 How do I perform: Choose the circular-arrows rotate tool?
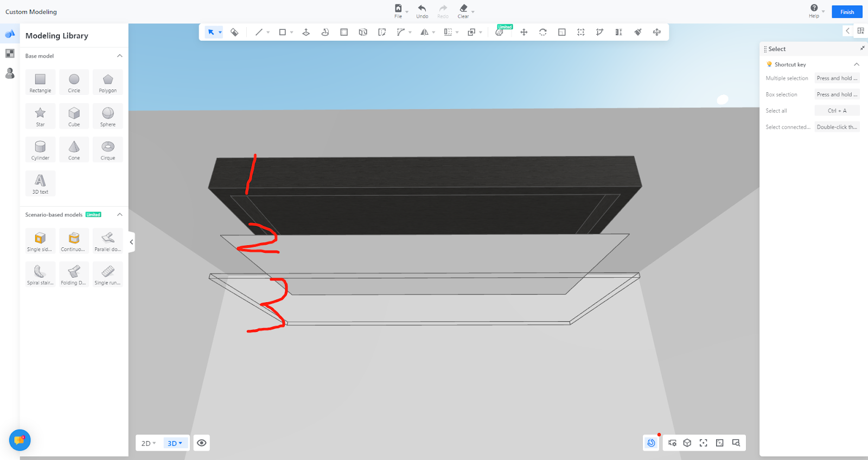[x=542, y=33]
